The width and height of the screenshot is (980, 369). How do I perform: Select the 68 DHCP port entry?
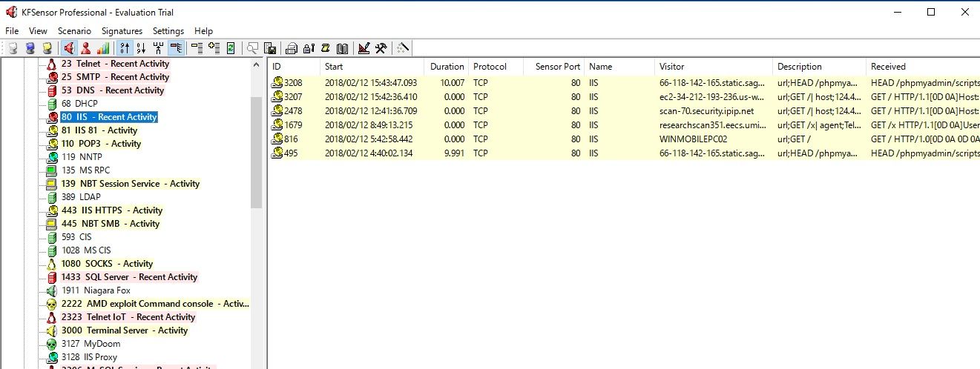79,104
